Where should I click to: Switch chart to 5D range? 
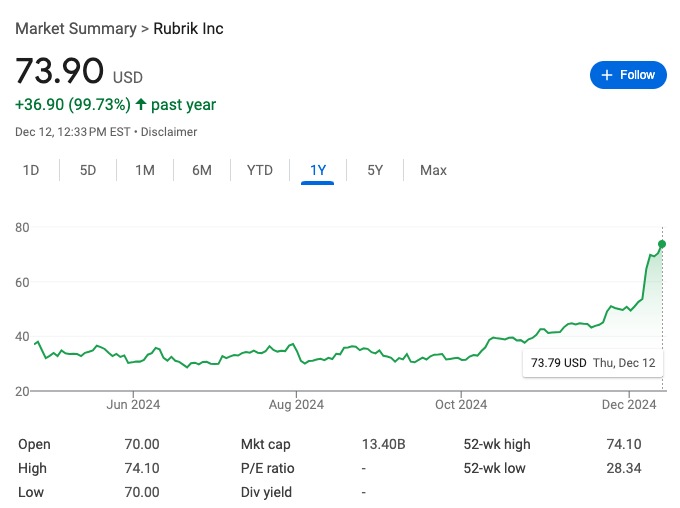(88, 170)
